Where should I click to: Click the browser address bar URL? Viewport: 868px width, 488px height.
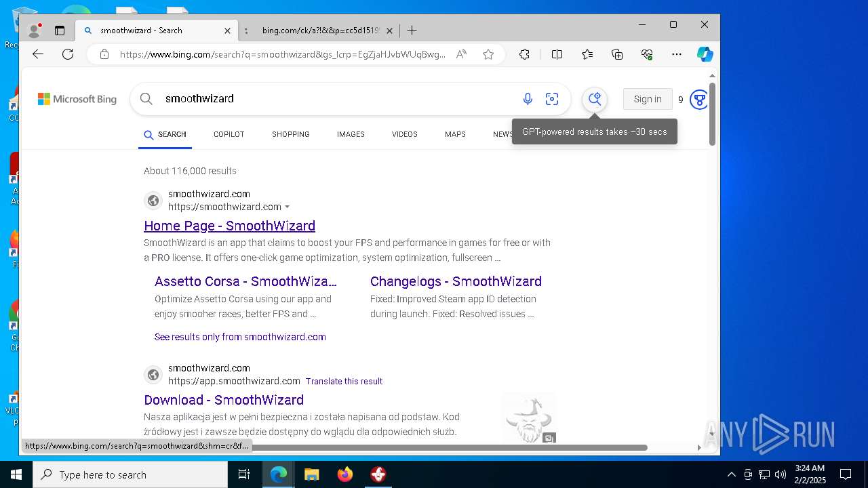(283, 54)
